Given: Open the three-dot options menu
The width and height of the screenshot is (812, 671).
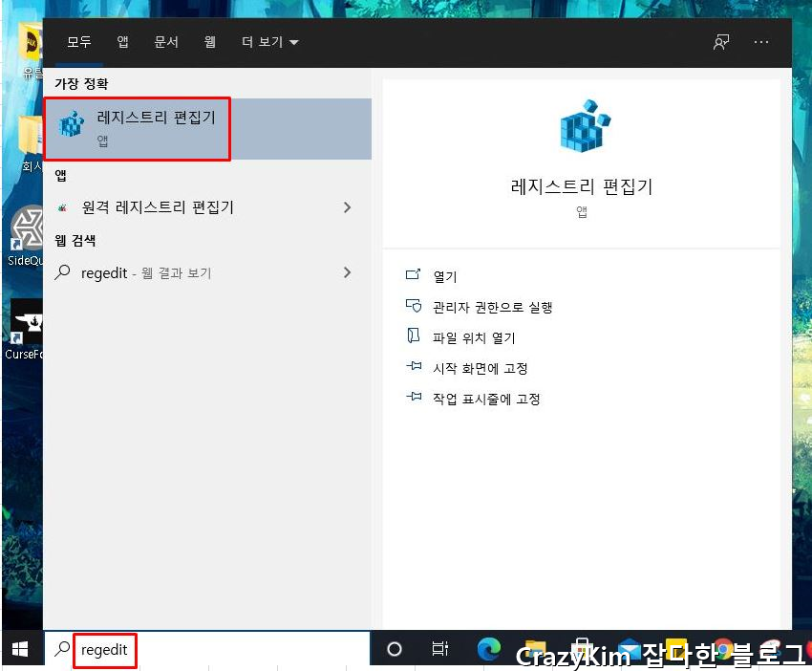Looking at the screenshot, I should pos(761,42).
